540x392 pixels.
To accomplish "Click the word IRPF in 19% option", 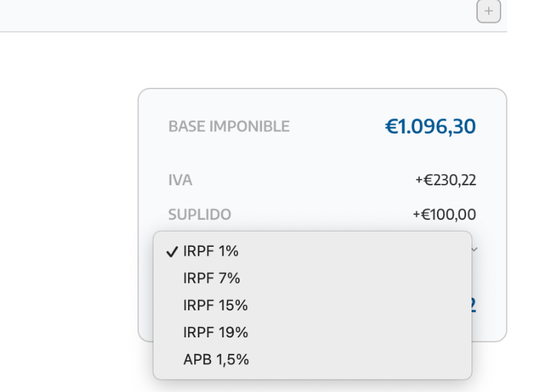I will (197, 333).
